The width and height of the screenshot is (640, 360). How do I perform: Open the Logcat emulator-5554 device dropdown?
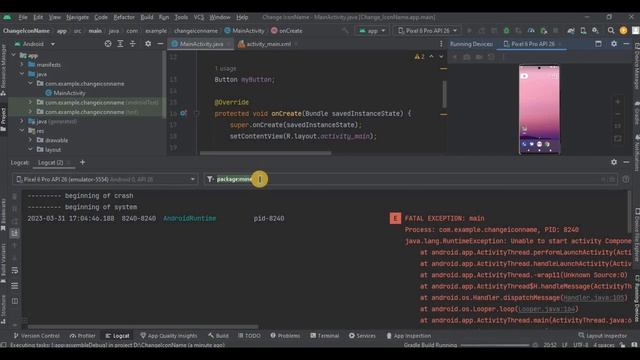click(105, 179)
